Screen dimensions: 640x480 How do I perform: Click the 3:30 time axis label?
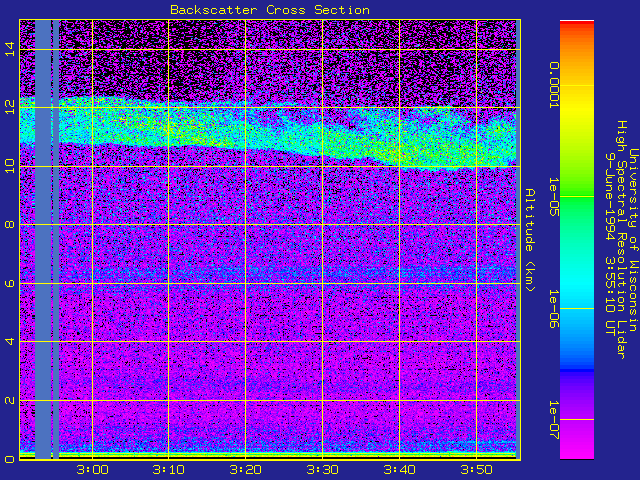(x=322, y=469)
